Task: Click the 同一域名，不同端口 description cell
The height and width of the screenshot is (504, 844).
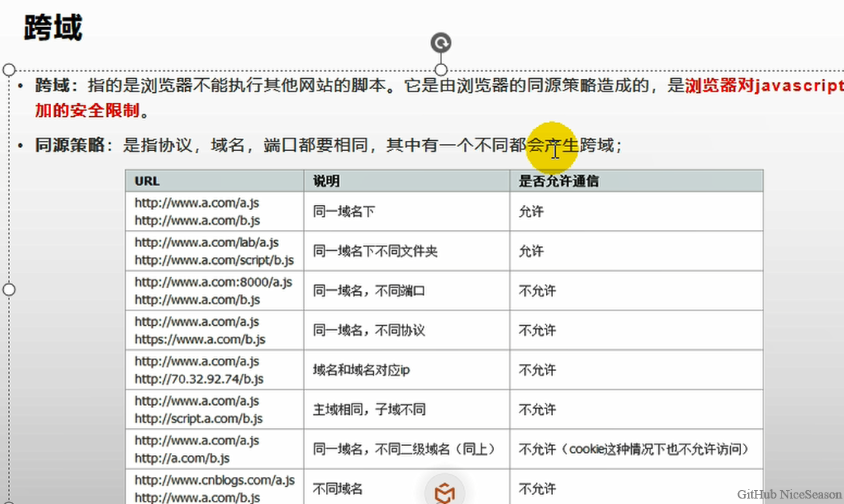Action: point(369,291)
